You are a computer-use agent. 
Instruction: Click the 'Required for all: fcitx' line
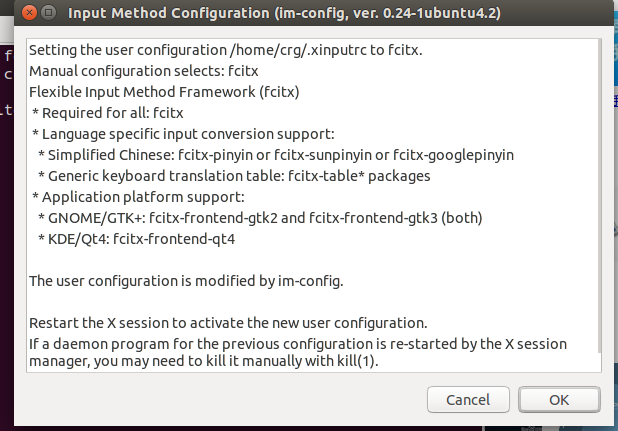tap(108, 113)
